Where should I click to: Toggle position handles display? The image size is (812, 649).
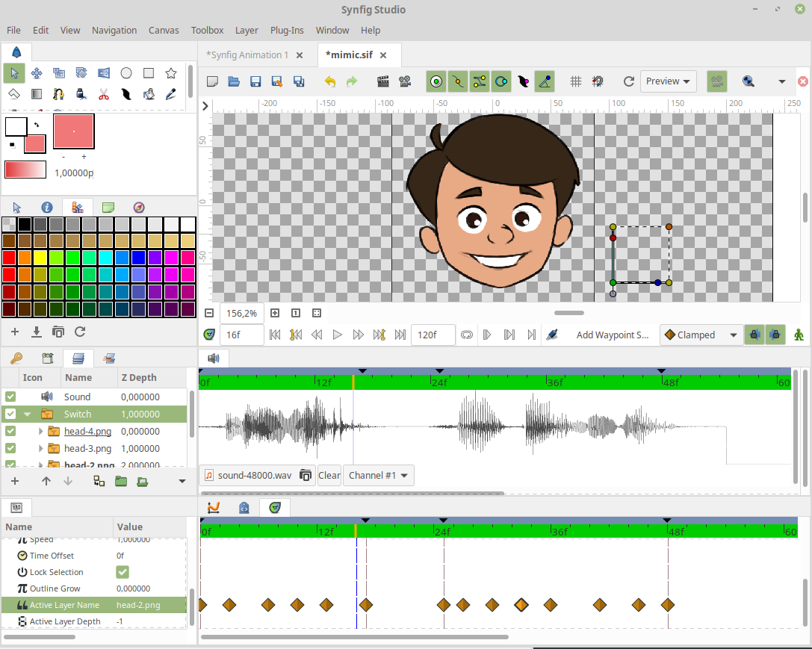click(436, 81)
